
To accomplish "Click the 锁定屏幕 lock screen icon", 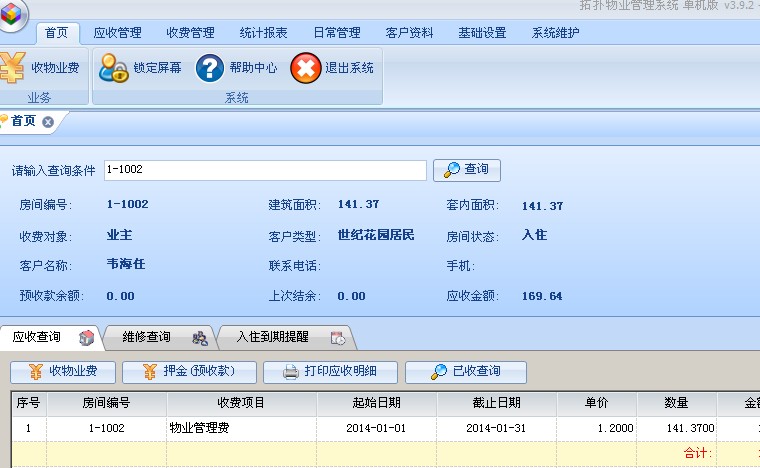I will click(113, 68).
